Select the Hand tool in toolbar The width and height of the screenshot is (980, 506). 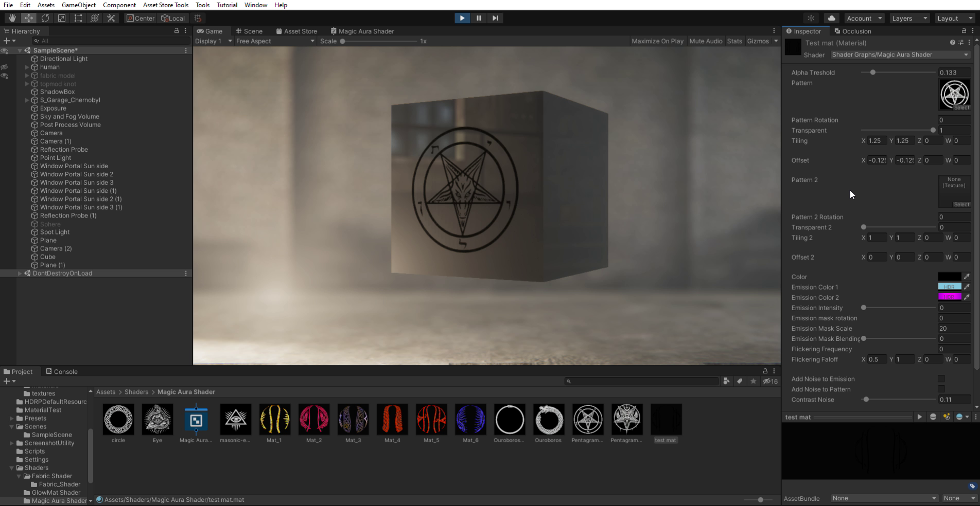(x=12, y=18)
